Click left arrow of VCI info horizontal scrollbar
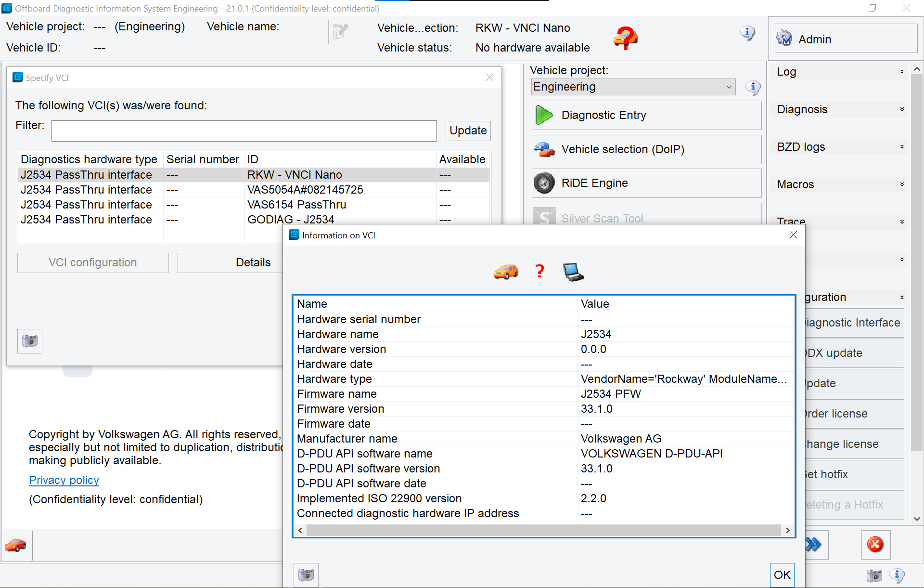The image size is (924, 588). click(x=300, y=530)
